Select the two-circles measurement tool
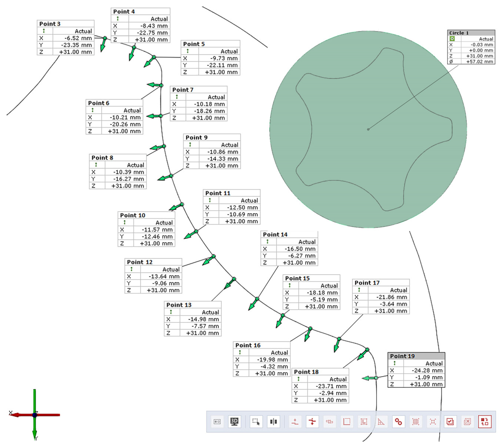The height and width of the screenshot is (448, 501). (399, 421)
